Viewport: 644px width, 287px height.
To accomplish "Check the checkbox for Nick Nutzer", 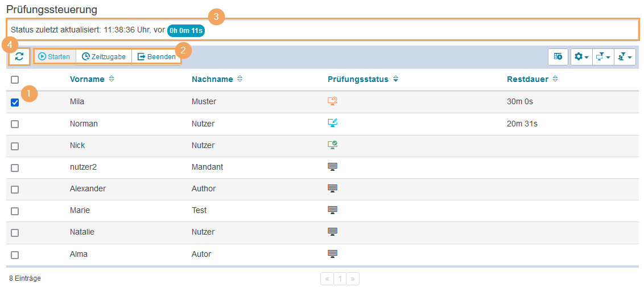I will click(x=15, y=146).
